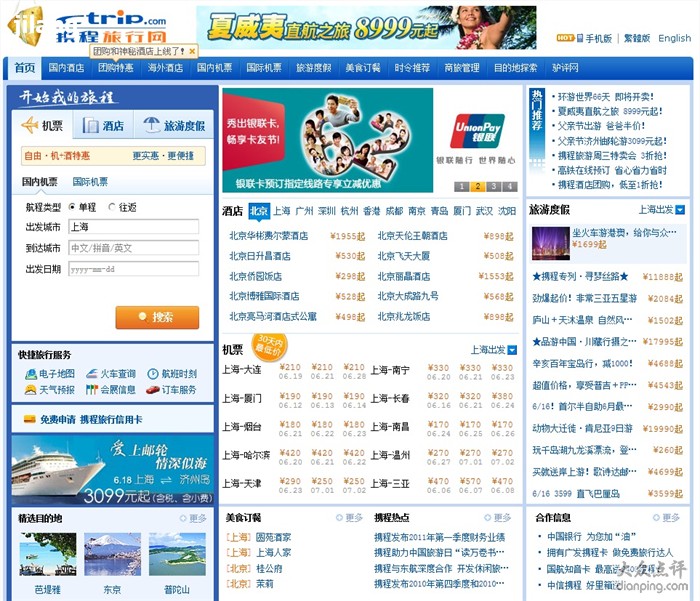Open 北京华彬费尔蒙酒店 hotel link
The height and width of the screenshot is (601, 700).
(269, 236)
